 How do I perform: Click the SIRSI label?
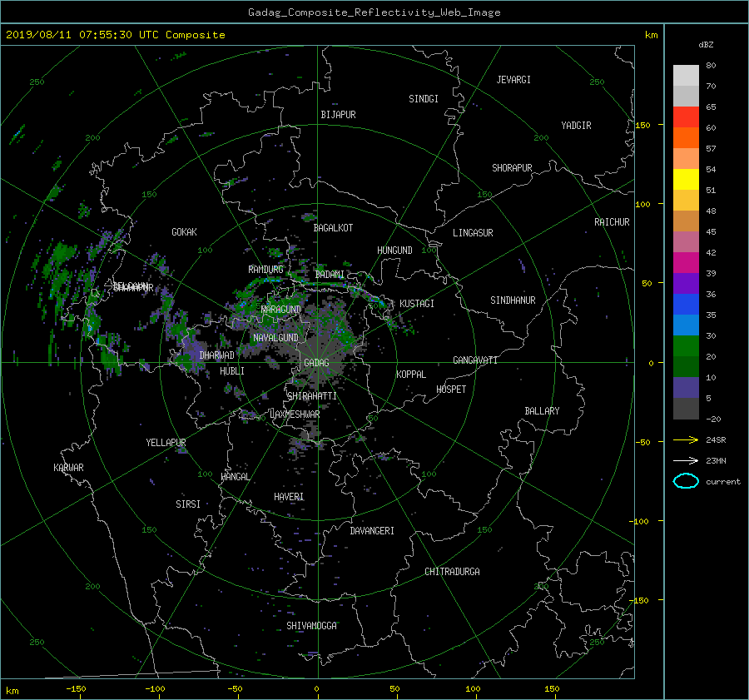[188, 504]
